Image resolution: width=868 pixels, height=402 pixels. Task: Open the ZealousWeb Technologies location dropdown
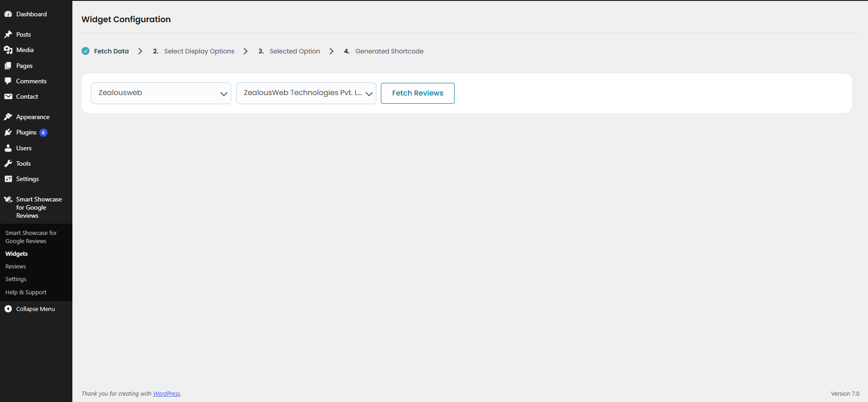(x=306, y=93)
